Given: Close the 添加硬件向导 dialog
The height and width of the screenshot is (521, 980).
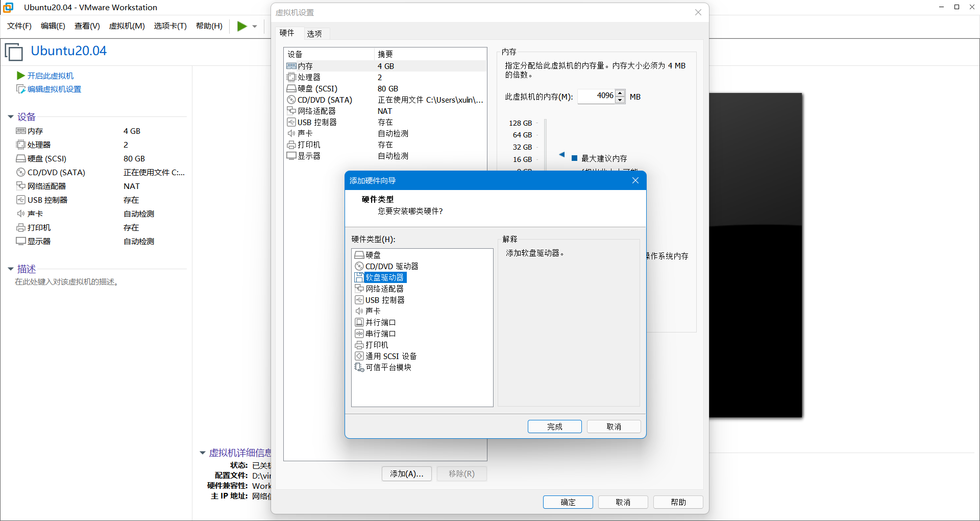Looking at the screenshot, I should (x=635, y=180).
